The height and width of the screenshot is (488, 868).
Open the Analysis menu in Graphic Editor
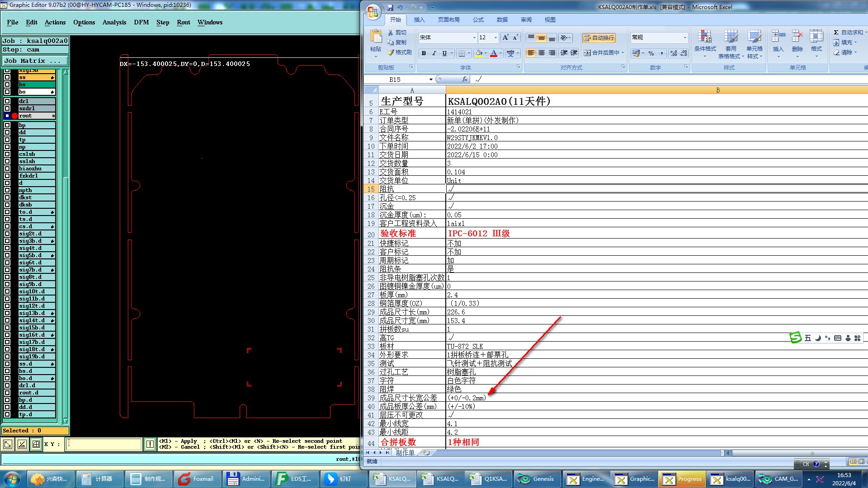click(114, 22)
